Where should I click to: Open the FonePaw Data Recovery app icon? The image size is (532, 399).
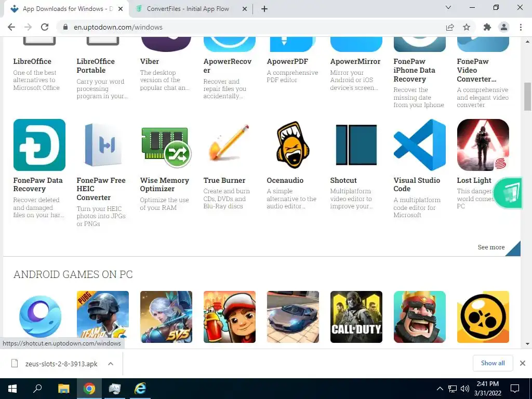pyautogui.click(x=39, y=145)
